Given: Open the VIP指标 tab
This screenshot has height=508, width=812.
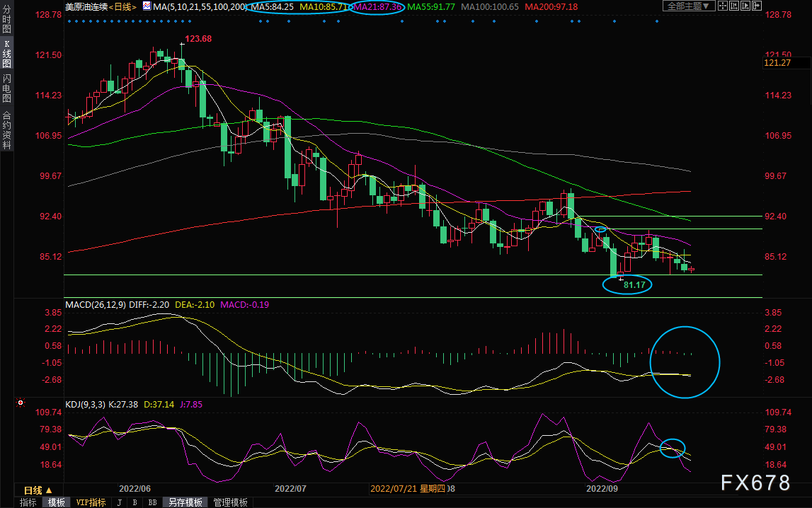Looking at the screenshot, I should pyautogui.click(x=91, y=502).
